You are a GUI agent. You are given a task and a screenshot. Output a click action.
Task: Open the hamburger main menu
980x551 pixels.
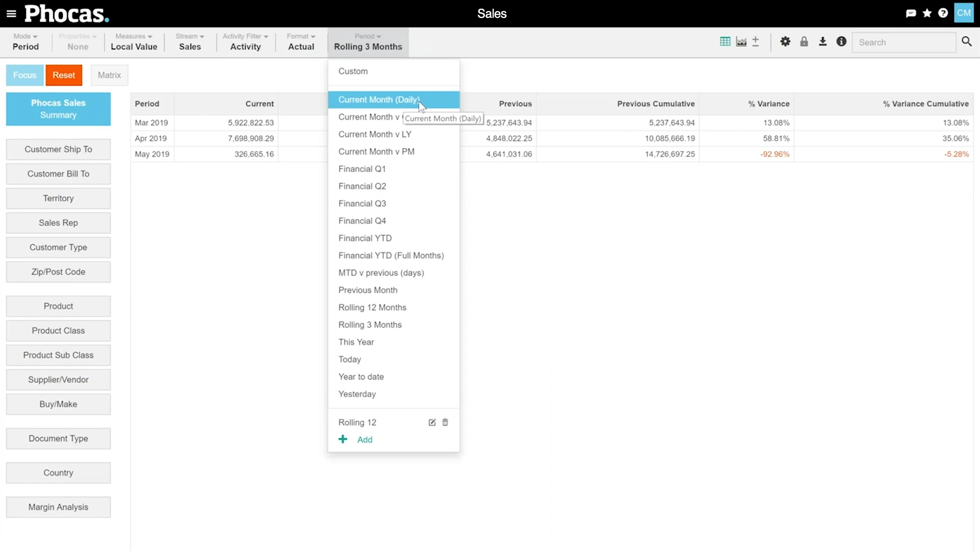point(11,14)
